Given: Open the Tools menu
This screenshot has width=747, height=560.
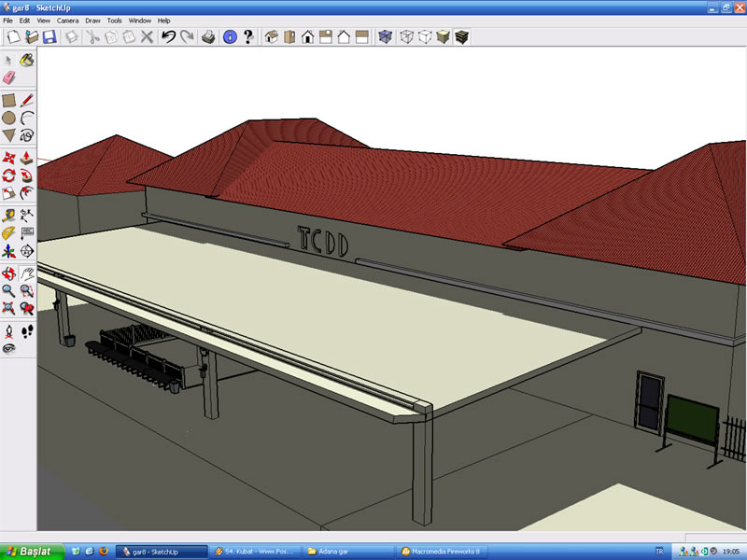Looking at the screenshot, I should pyautogui.click(x=114, y=21).
